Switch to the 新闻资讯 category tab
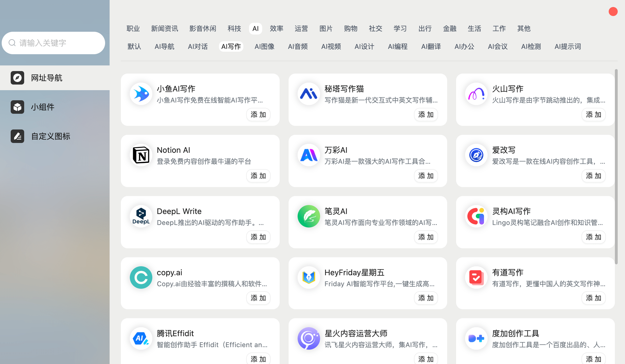 (x=165, y=29)
